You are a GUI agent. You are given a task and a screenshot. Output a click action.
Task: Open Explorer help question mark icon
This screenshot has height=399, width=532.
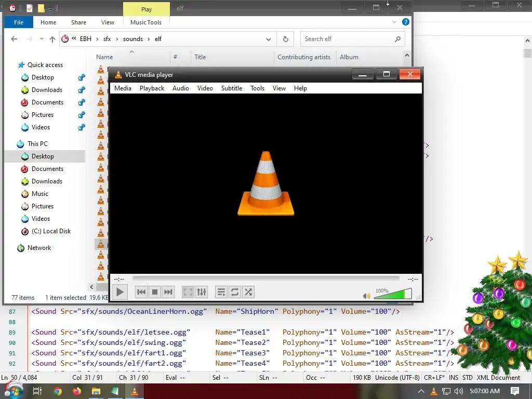[405, 22]
